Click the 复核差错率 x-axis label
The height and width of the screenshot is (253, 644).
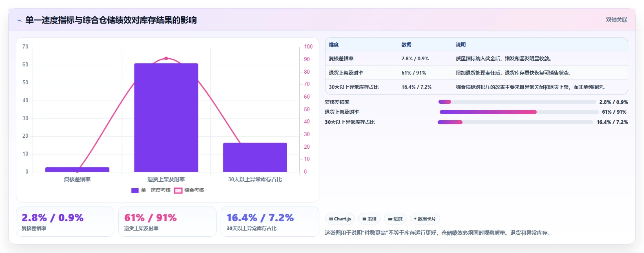77,179
